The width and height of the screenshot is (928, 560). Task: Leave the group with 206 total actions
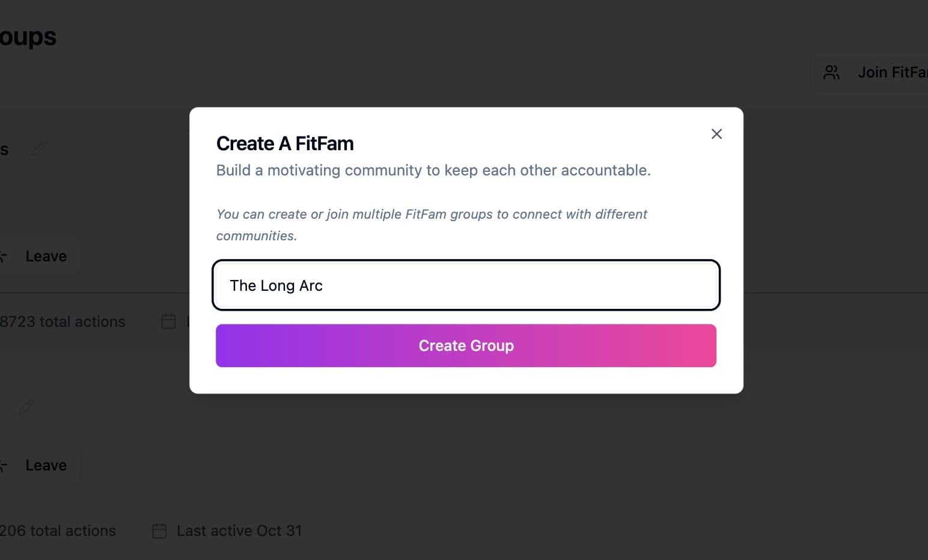coord(46,466)
